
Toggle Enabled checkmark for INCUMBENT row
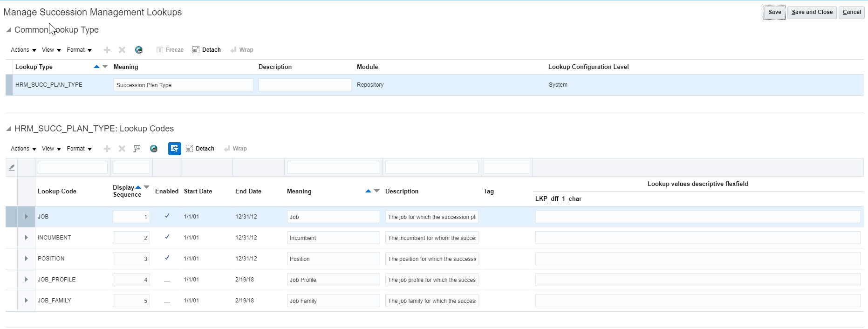tap(167, 237)
